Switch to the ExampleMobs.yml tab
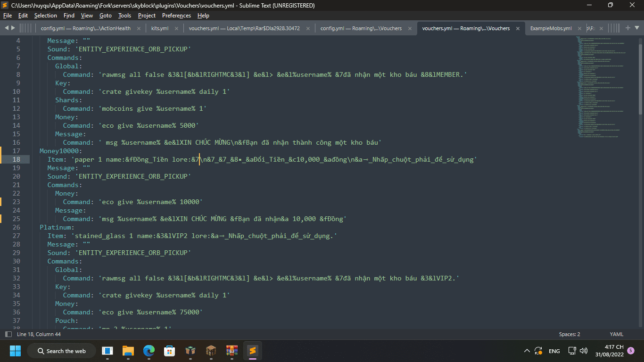The height and width of the screenshot is (362, 644). tap(551, 28)
